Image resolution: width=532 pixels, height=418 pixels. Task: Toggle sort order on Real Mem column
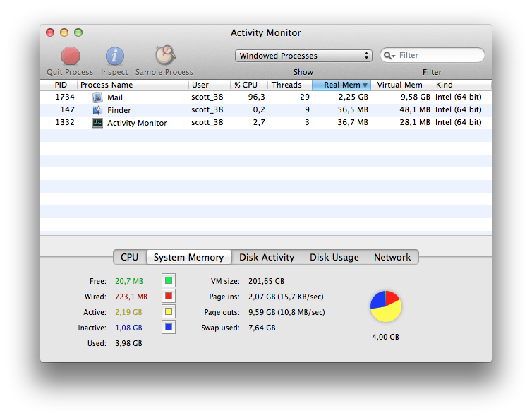click(341, 85)
